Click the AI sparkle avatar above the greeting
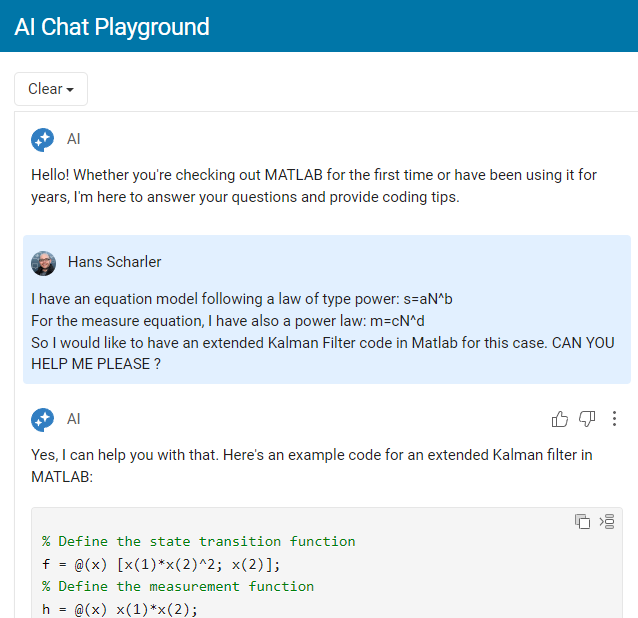 [x=43, y=140]
